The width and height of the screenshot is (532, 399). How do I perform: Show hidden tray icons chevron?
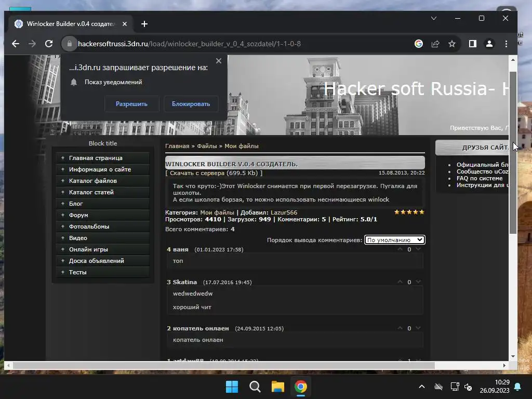[x=422, y=387]
